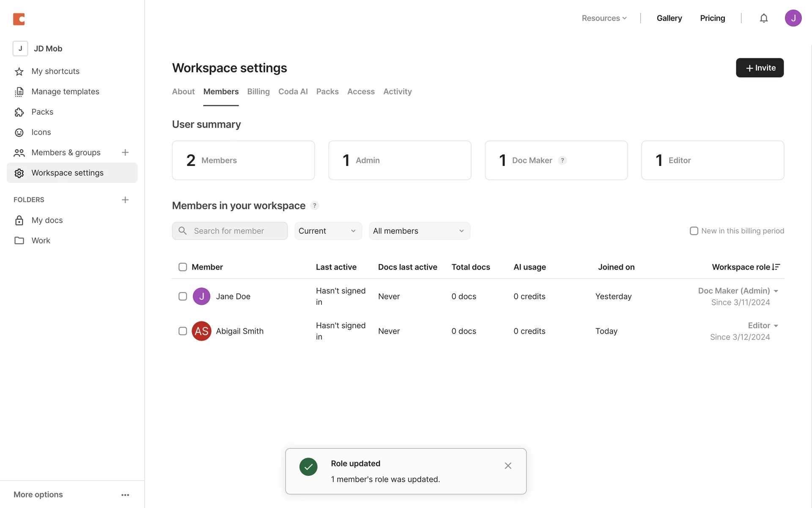
Task: Expand the Current status dropdown
Action: tap(328, 231)
